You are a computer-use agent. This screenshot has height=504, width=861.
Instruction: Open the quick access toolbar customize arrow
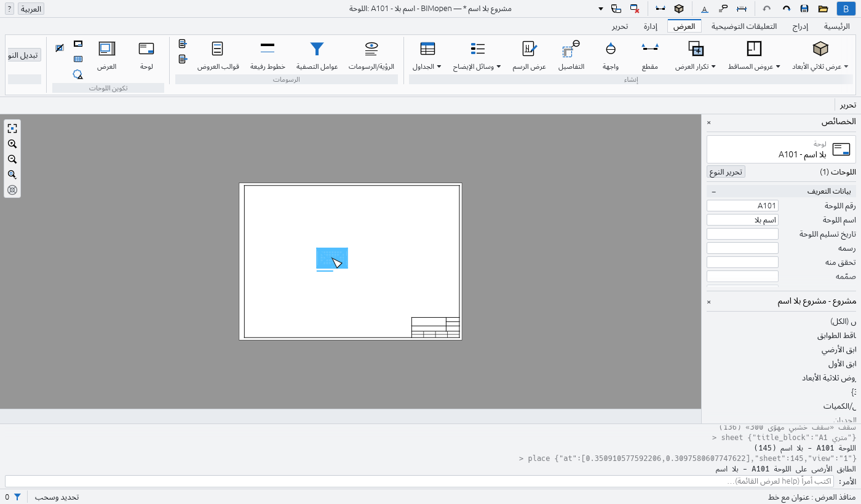(x=601, y=9)
